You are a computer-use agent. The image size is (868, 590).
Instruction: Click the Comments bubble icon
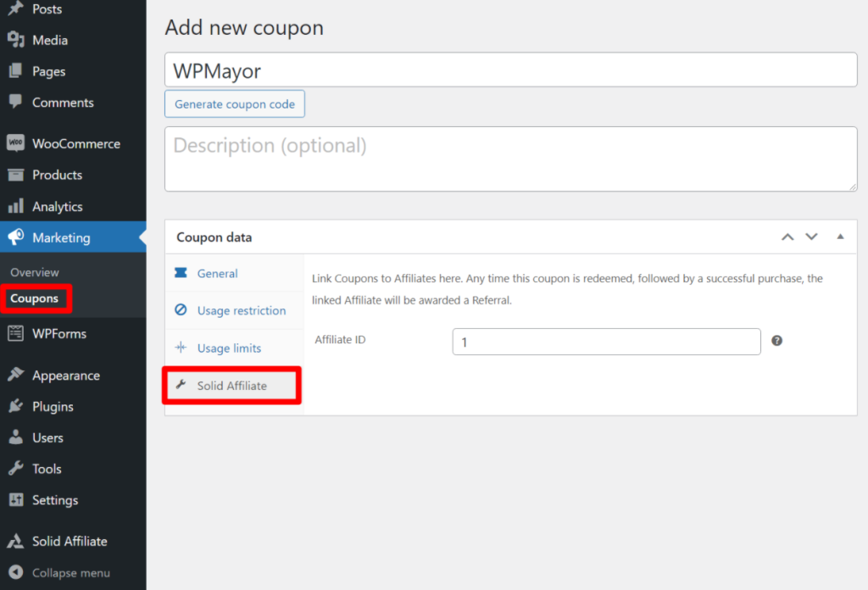coord(16,102)
